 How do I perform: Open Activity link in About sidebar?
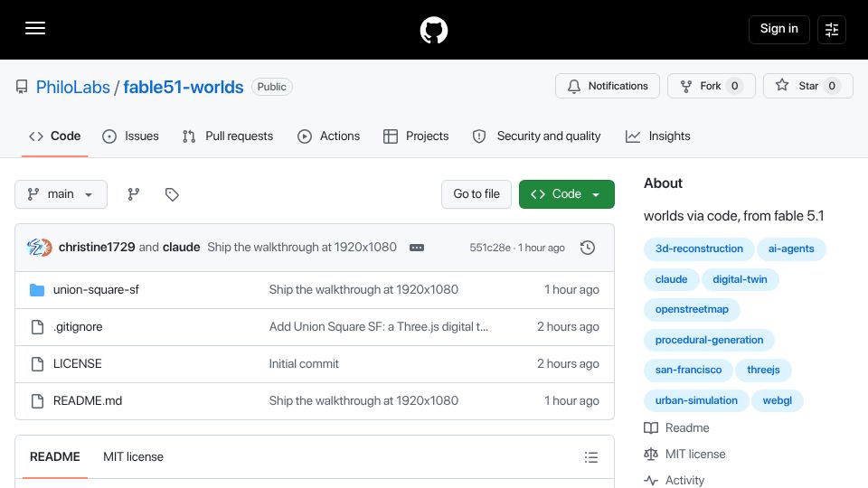click(x=675, y=480)
